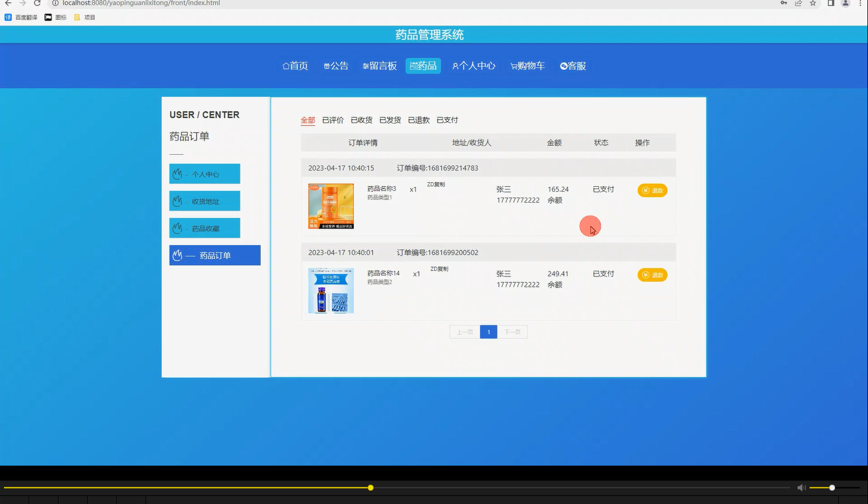
Task: Click the 客服 customer service icon
Action: (x=563, y=65)
